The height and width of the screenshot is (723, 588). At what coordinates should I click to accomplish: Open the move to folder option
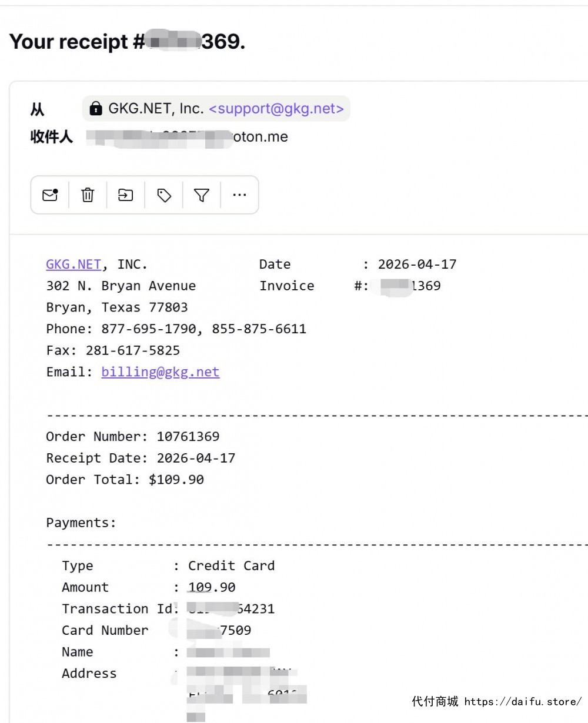point(126,195)
